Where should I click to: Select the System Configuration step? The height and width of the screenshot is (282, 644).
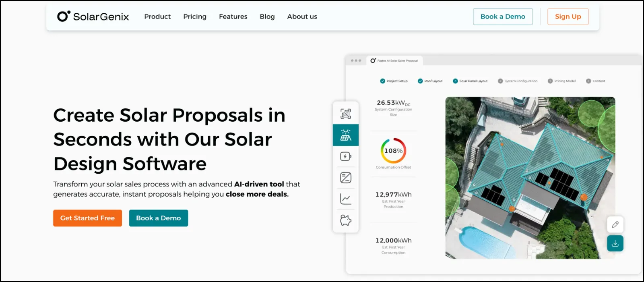click(x=518, y=81)
